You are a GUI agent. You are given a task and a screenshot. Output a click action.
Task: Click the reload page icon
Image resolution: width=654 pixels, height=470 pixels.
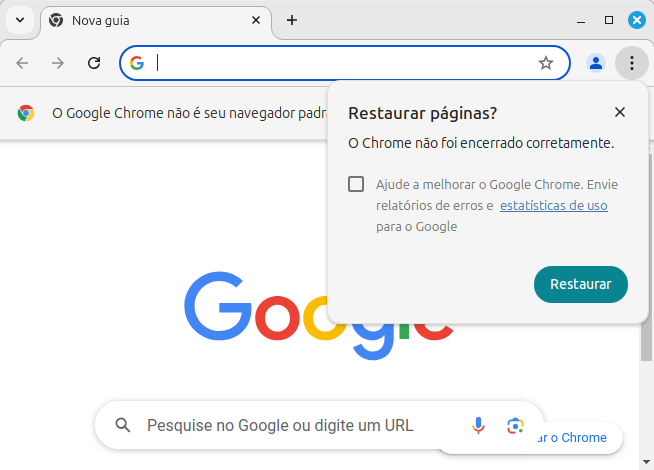[94, 63]
